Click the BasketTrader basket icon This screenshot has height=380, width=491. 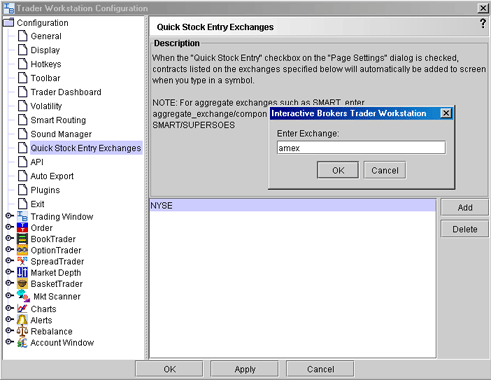point(22,284)
